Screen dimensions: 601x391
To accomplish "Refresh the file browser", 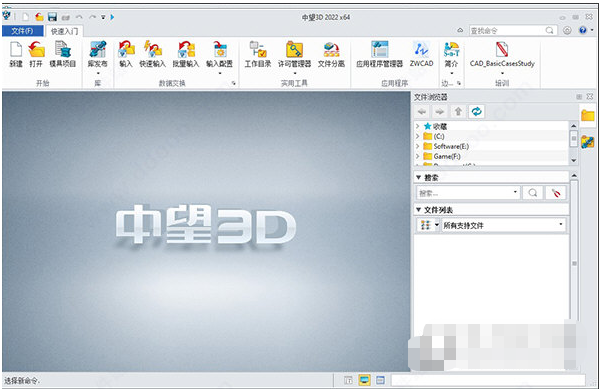I will pyautogui.click(x=476, y=112).
